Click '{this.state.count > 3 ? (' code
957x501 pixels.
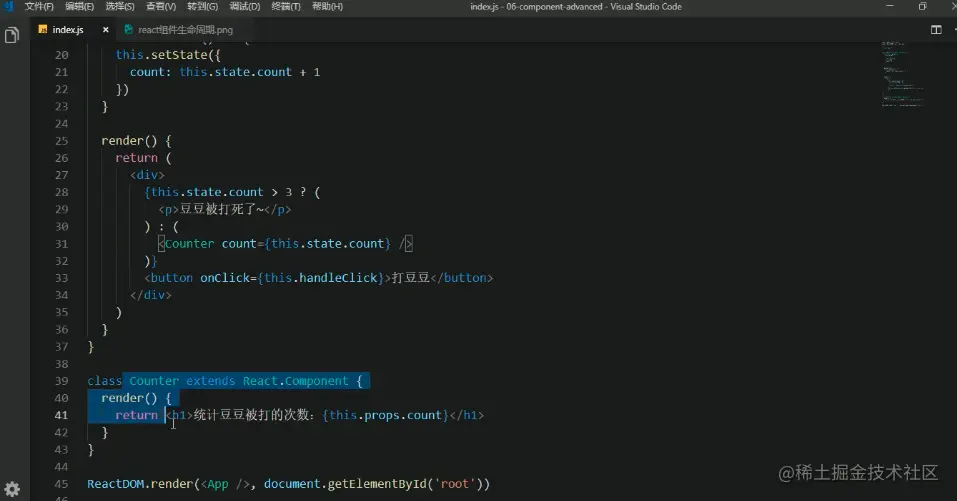tap(233, 192)
